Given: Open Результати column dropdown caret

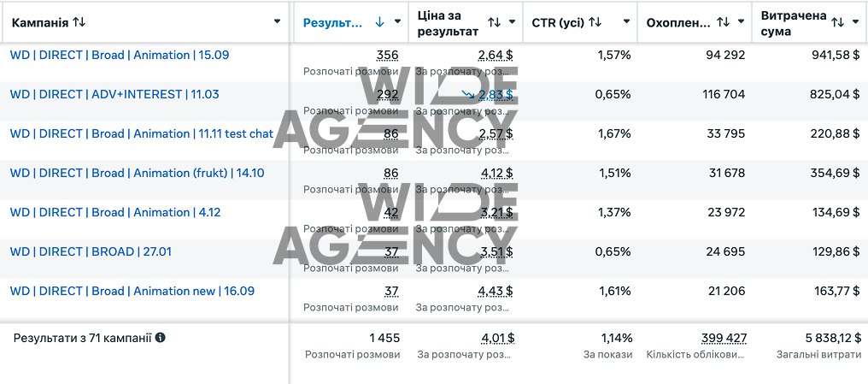Looking at the screenshot, I should 397,22.
